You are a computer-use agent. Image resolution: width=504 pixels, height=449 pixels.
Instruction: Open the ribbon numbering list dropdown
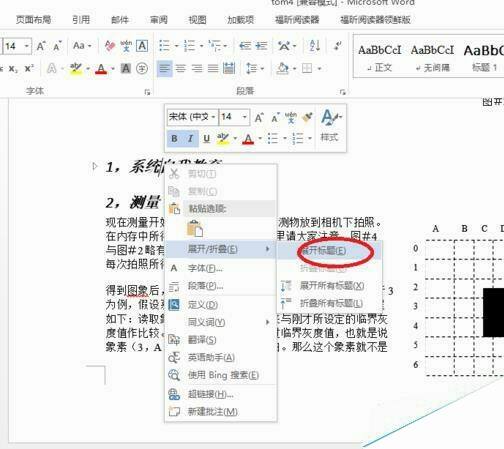[202, 46]
